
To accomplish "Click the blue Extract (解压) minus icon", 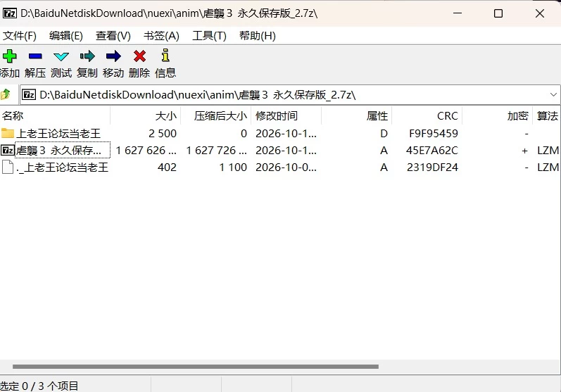I will [35, 56].
